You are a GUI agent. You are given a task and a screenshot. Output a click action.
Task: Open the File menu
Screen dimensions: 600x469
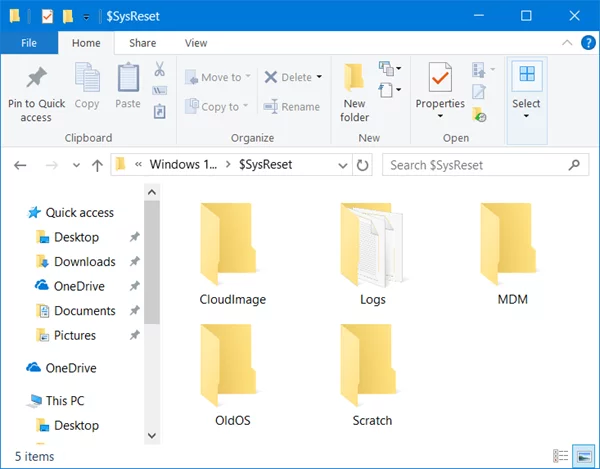click(x=29, y=43)
